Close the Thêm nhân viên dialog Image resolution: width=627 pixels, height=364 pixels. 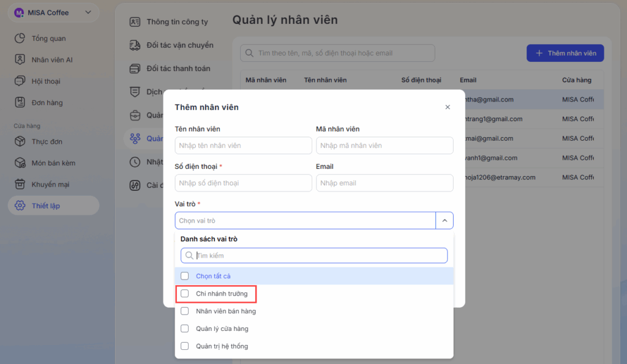pyautogui.click(x=448, y=107)
